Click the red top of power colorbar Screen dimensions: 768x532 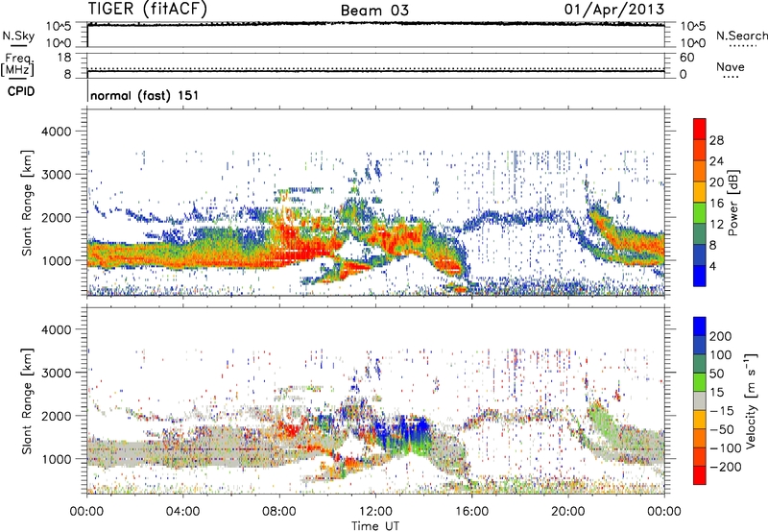point(700,129)
